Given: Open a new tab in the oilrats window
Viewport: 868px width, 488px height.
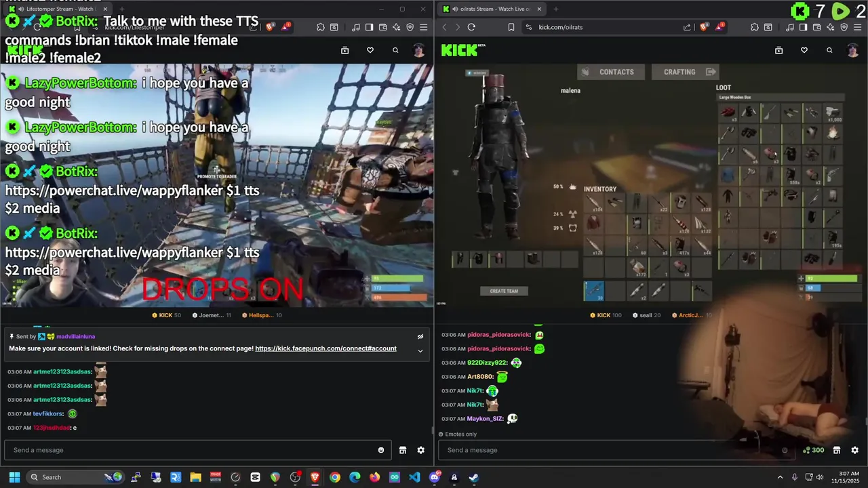Looking at the screenshot, I should tap(555, 9).
